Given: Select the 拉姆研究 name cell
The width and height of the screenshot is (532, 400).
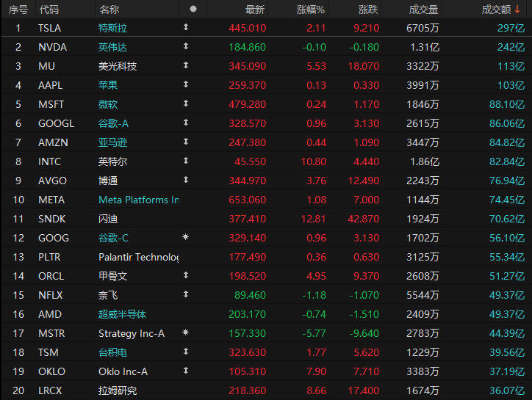Looking at the screenshot, I should [x=118, y=390].
